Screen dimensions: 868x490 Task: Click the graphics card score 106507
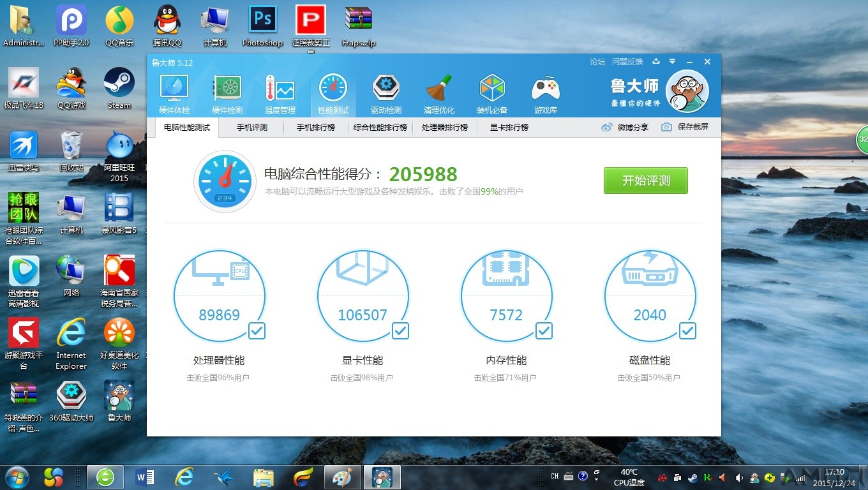pos(363,315)
